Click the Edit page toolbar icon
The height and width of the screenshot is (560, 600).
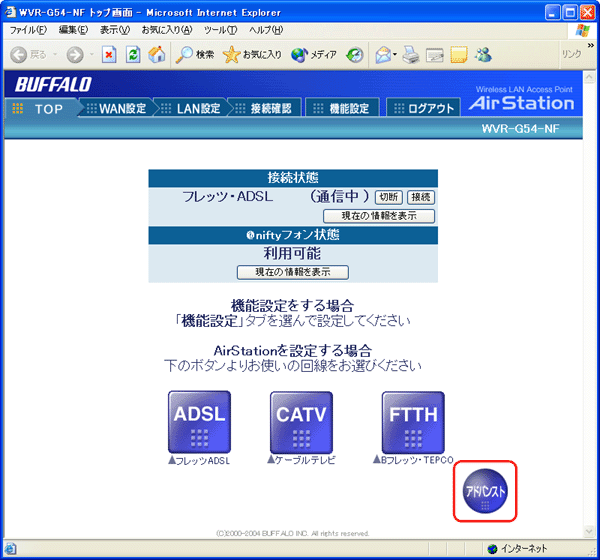coord(435,55)
